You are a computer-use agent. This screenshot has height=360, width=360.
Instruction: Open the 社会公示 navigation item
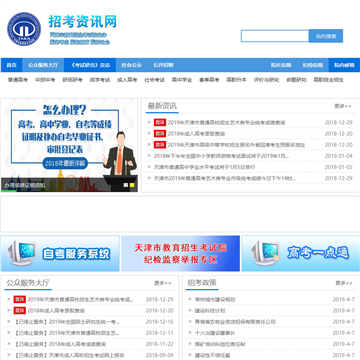pos(131,65)
